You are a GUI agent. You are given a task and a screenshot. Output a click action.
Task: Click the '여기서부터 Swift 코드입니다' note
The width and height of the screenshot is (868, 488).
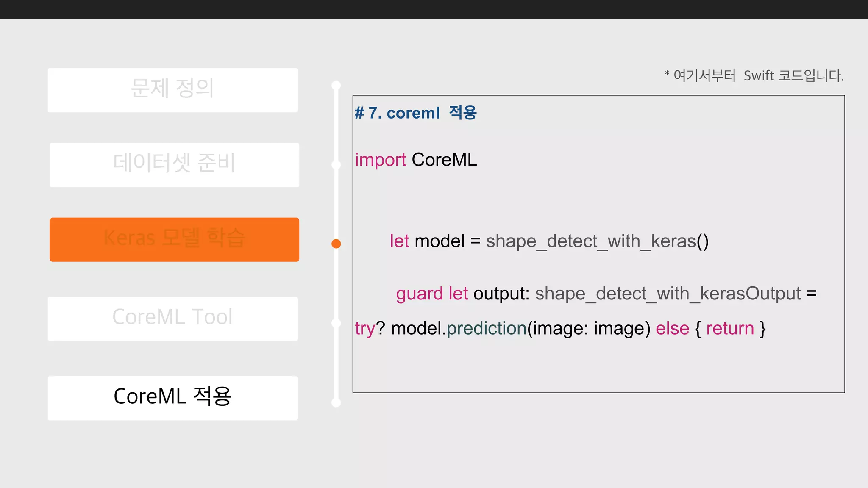(754, 76)
